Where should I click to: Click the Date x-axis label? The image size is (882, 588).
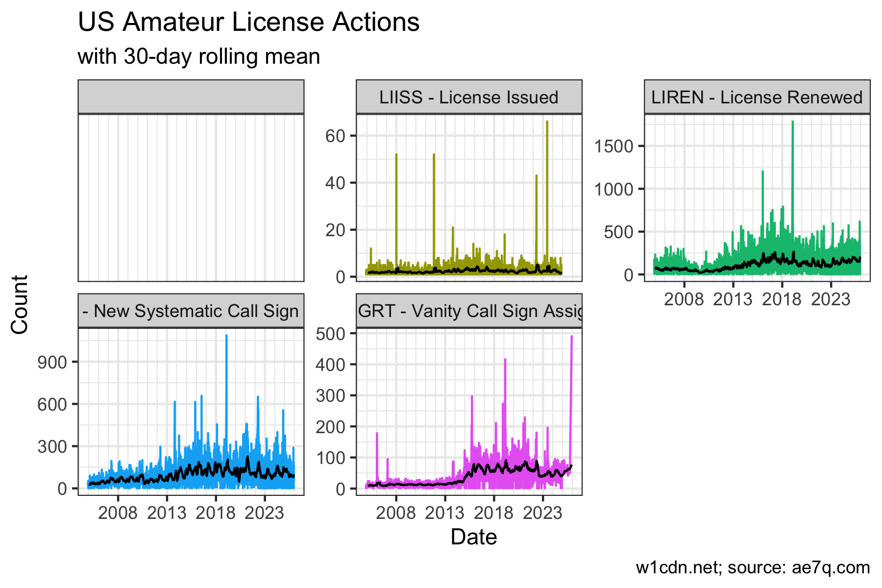pyautogui.click(x=473, y=537)
